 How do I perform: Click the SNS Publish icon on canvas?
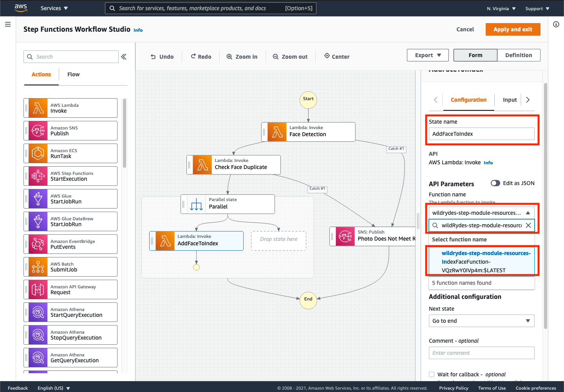tap(345, 236)
